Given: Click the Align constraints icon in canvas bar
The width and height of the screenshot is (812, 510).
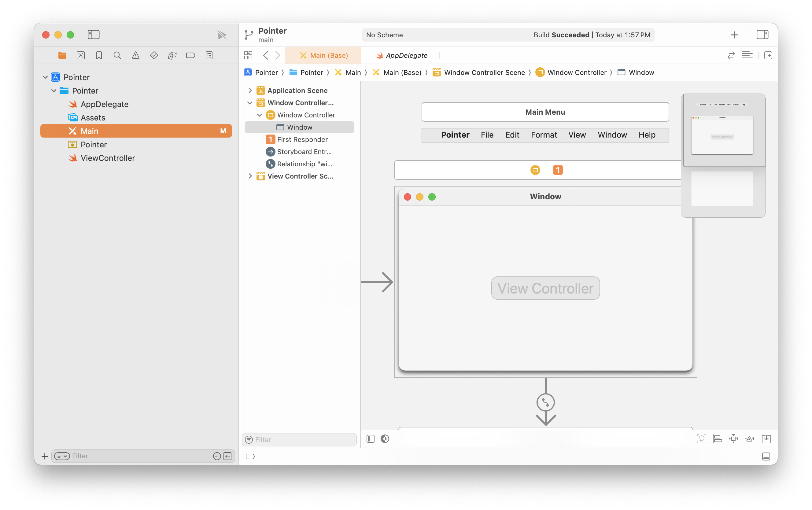Looking at the screenshot, I should coord(717,439).
